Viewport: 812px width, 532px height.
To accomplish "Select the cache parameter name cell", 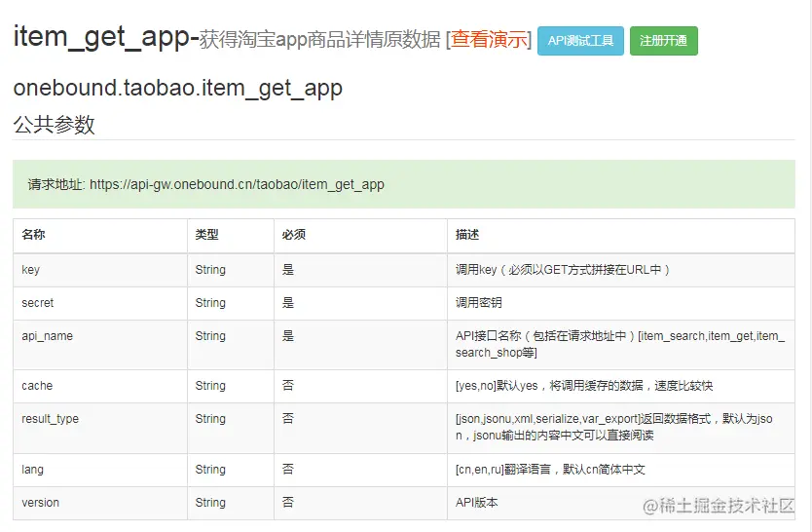I will (100, 386).
